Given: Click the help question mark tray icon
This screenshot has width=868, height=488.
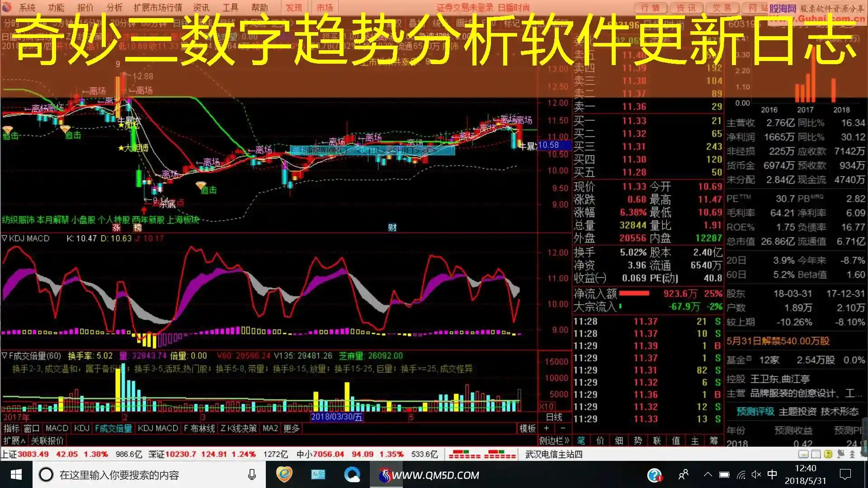Looking at the screenshot, I should pos(654,475).
